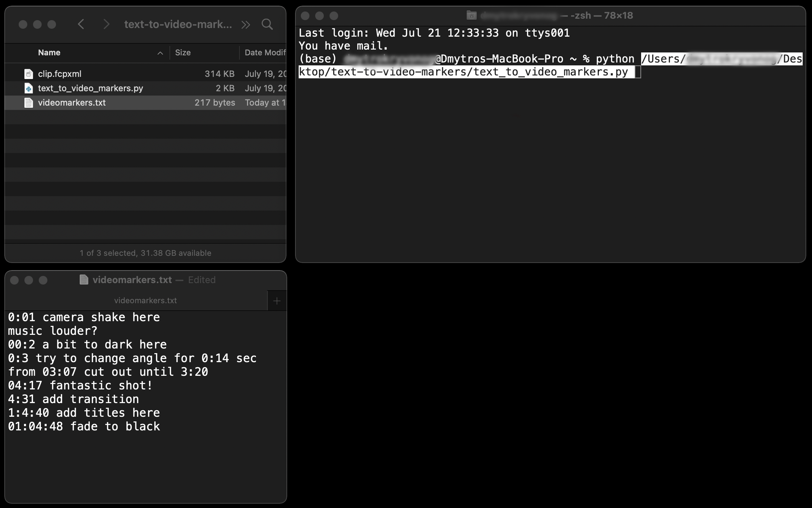Screen dimensions: 812x508
Task: Sort files by the Name column header
Action: coord(49,53)
